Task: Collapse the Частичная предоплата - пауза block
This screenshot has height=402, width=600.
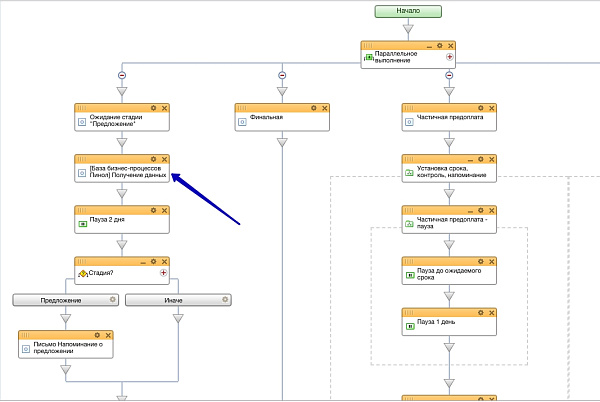Action: pyautogui.click(x=470, y=212)
